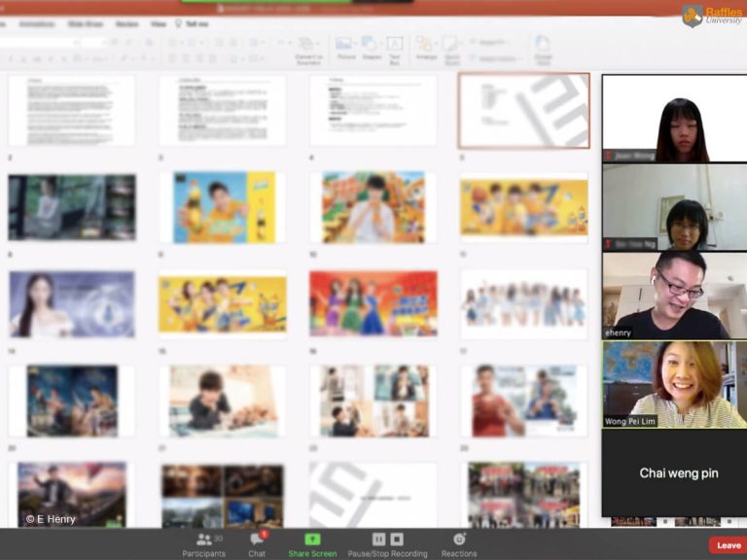Click the red Leave button
This screenshot has width=747, height=560.
pyautogui.click(x=728, y=545)
